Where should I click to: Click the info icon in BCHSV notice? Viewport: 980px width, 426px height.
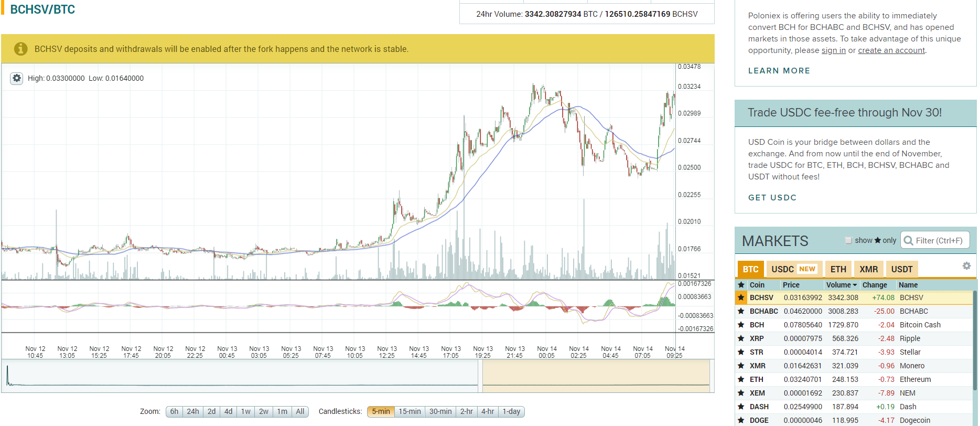click(20, 49)
